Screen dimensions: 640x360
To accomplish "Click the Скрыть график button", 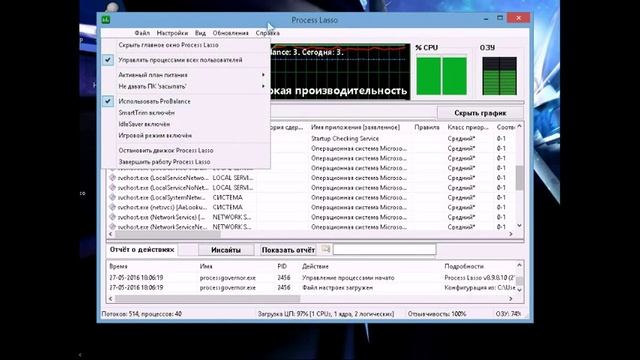I will [x=480, y=113].
